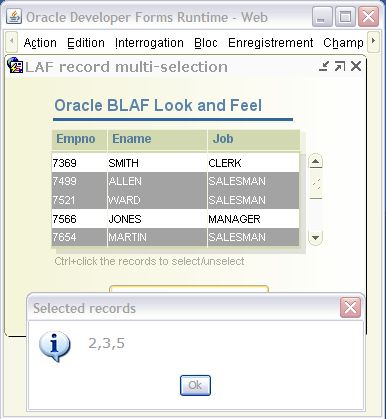The image size is (386, 419).
Task: Select the 7521 Empno cell
Action: point(79,200)
